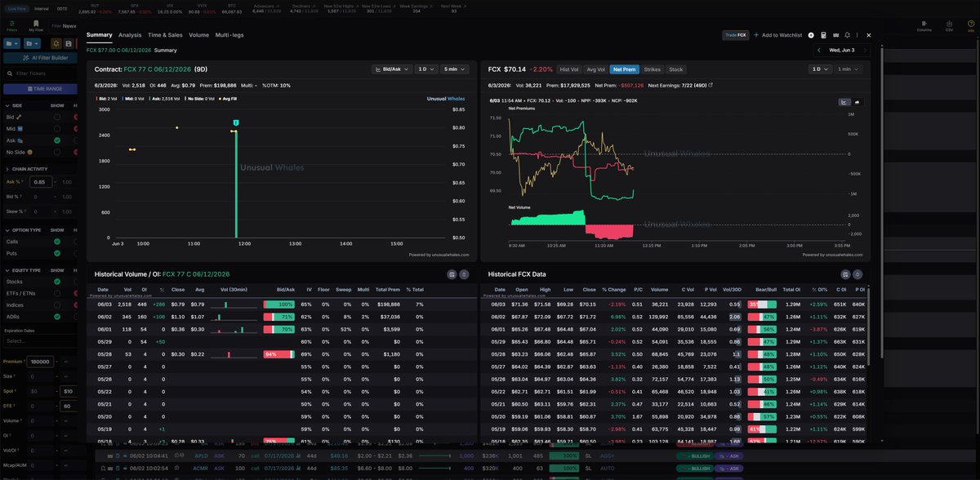
Task: Toggle Mid side show checkbox
Action: tap(57, 128)
